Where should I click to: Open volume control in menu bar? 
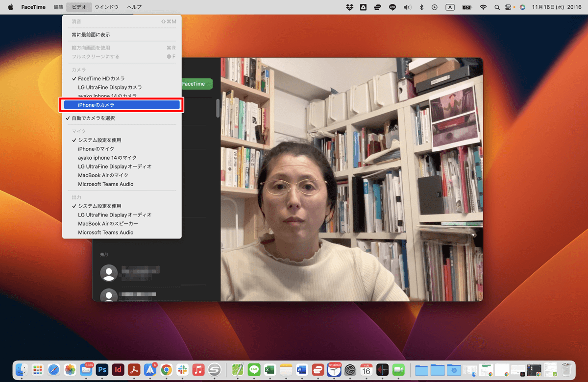click(407, 7)
